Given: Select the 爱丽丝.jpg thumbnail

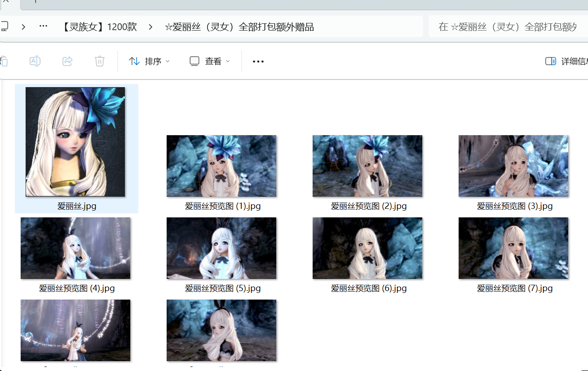Looking at the screenshot, I should [75, 142].
